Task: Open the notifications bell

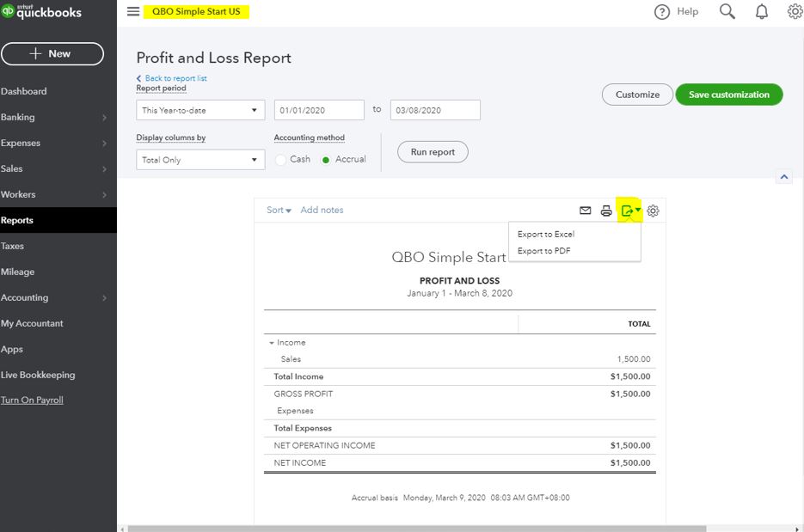Action: [x=762, y=11]
